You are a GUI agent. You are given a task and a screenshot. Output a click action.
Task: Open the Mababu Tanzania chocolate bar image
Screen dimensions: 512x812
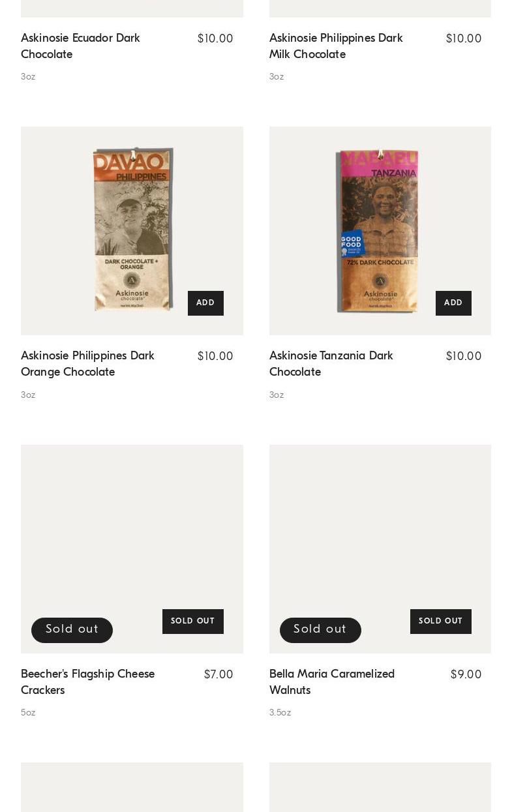[x=380, y=231]
